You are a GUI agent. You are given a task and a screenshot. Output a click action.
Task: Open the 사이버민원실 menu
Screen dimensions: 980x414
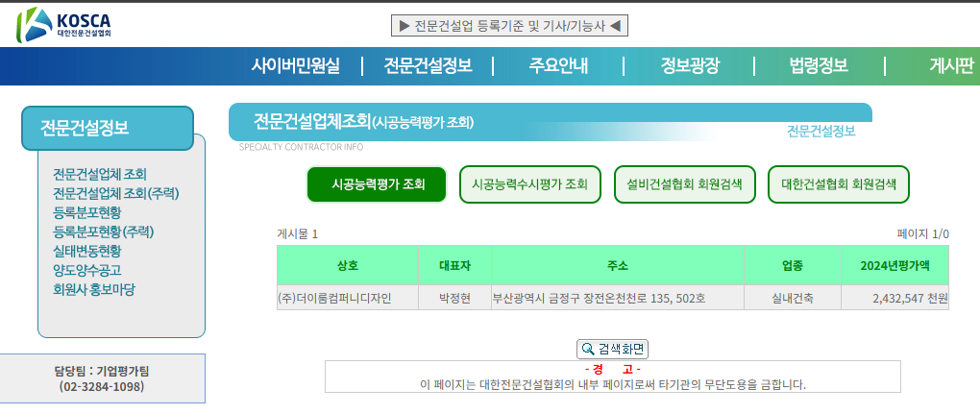(296, 65)
